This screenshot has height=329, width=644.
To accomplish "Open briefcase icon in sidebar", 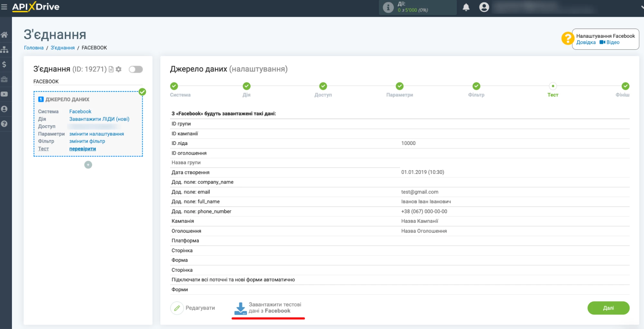I will 5,79.
